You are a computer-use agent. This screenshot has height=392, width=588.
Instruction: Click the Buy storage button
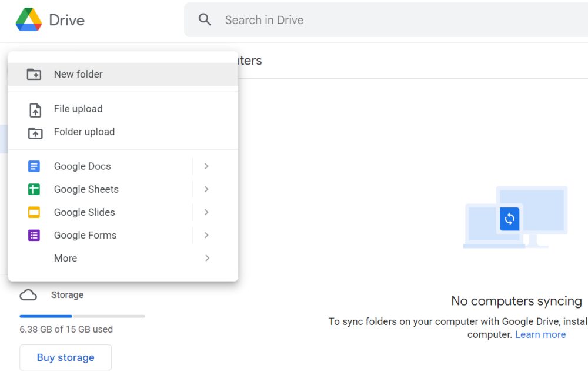pyautogui.click(x=66, y=357)
